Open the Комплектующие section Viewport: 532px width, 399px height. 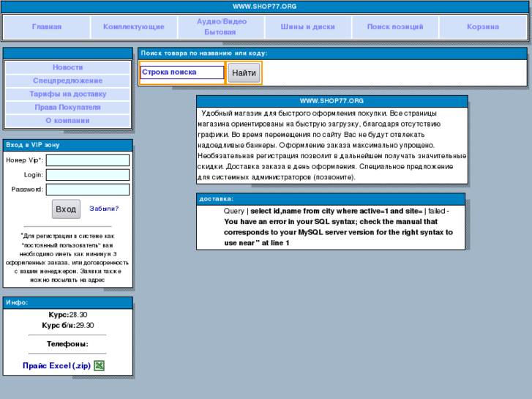(x=134, y=27)
